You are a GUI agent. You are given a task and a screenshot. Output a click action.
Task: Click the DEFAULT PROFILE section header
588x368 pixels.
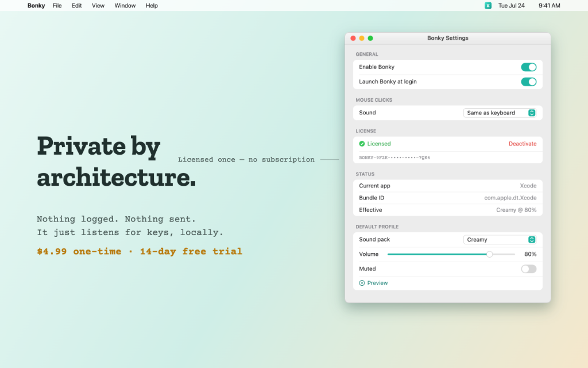377,227
